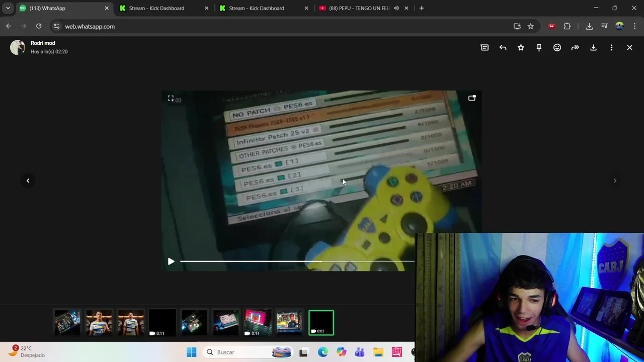Screen dimensions: 644x362
Task: Download the video from the WhatsApp viewer toolbar
Action: [x=593, y=47]
